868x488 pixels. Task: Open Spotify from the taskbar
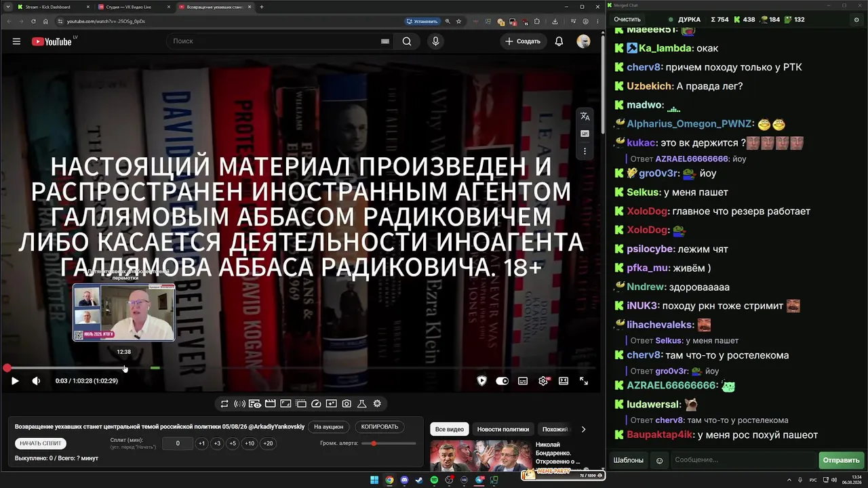pos(434,480)
